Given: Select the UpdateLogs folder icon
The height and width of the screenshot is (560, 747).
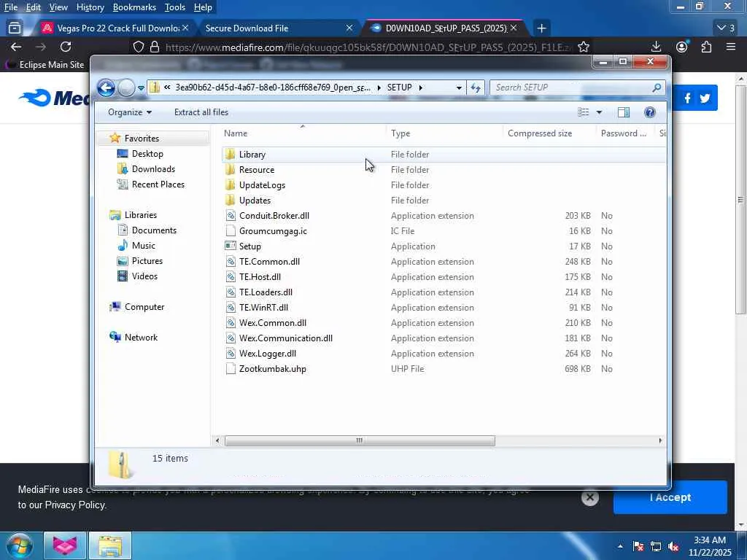Looking at the screenshot, I should pos(231,184).
